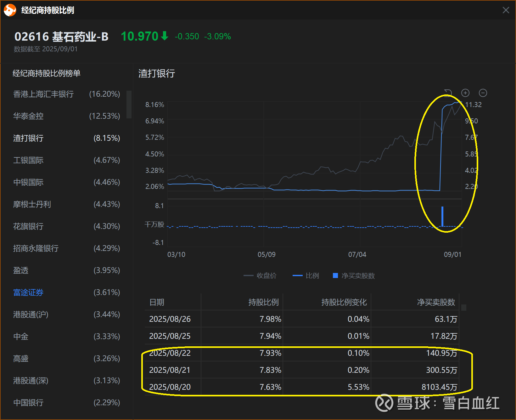Image resolution: width=516 pixels, height=420 pixels.
Task: Select 工银国际 in the broker list
Action: click(x=66, y=160)
